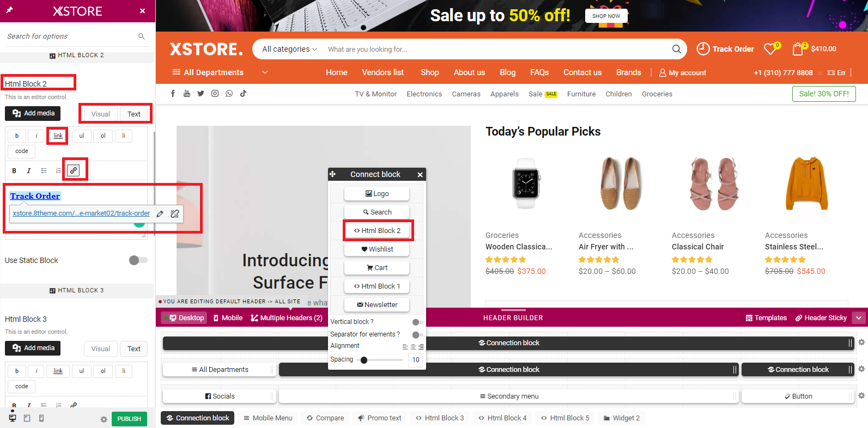Set alignment to center in Connect block

413,347
